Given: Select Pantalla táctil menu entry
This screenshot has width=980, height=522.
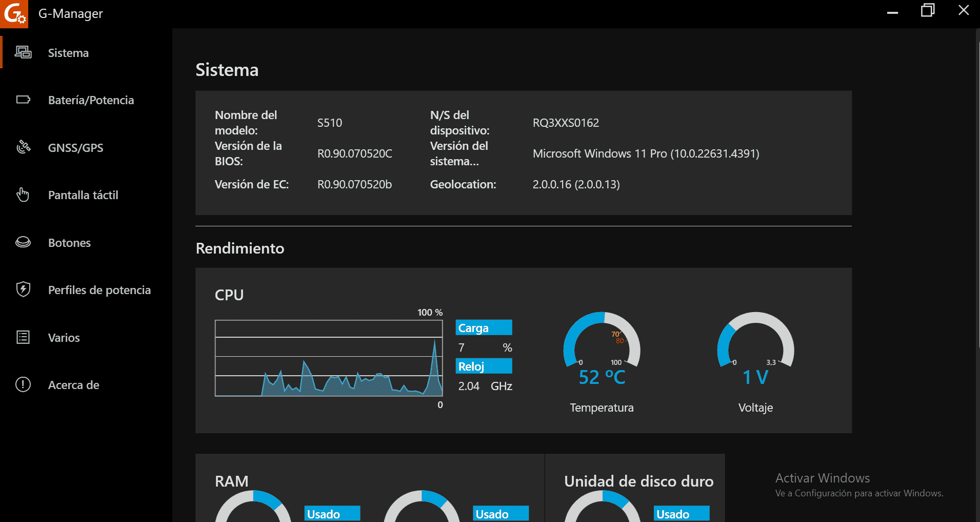Looking at the screenshot, I should coord(86,195).
